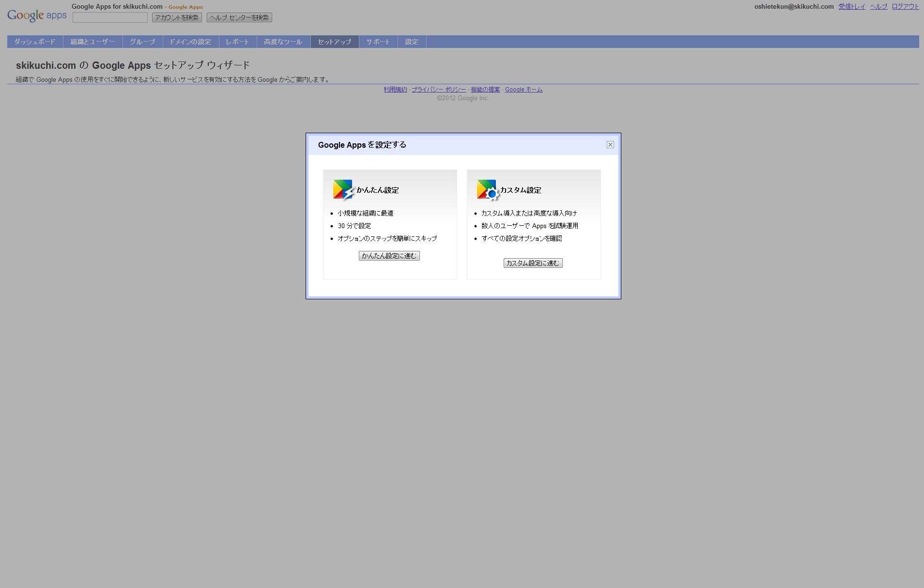The height and width of the screenshot is (588, 924).
Task: Click the 数人のユーザーで Apps を試験運用 text
Action: [530, 226]
